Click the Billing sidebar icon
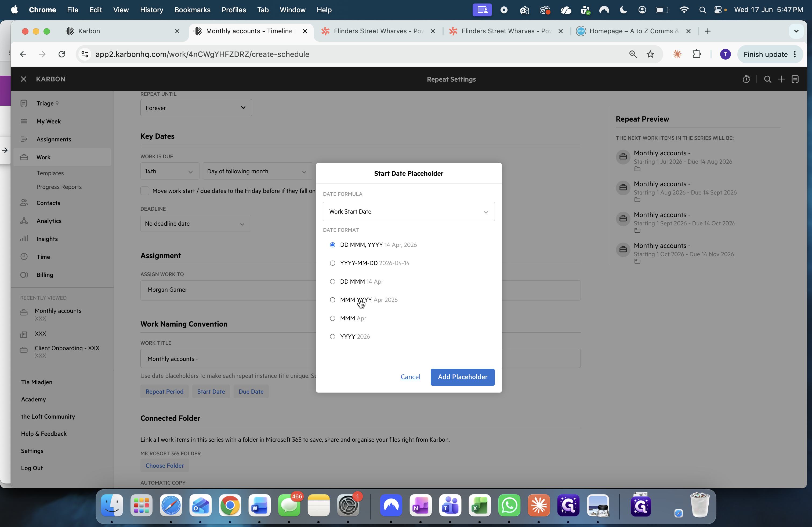 coord(24,275)
